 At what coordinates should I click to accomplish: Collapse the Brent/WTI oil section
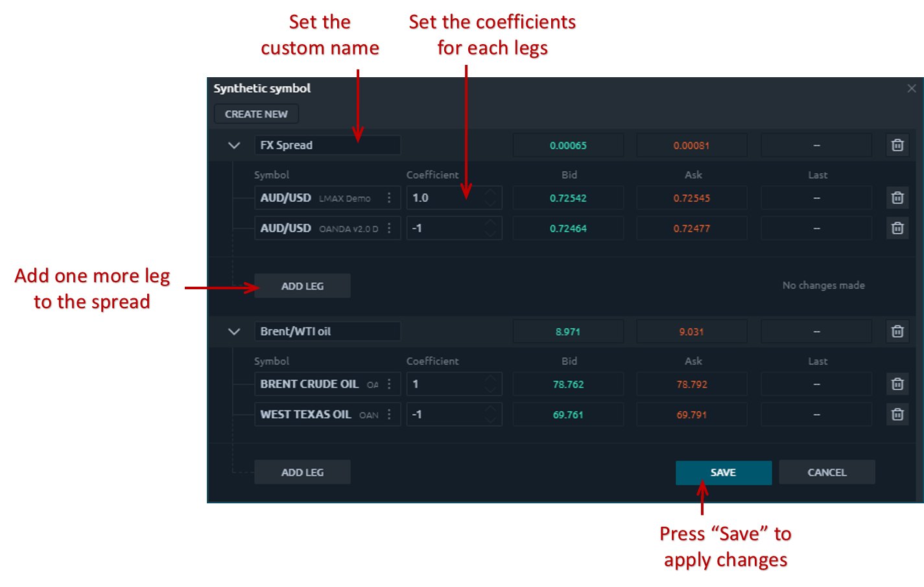234,331
